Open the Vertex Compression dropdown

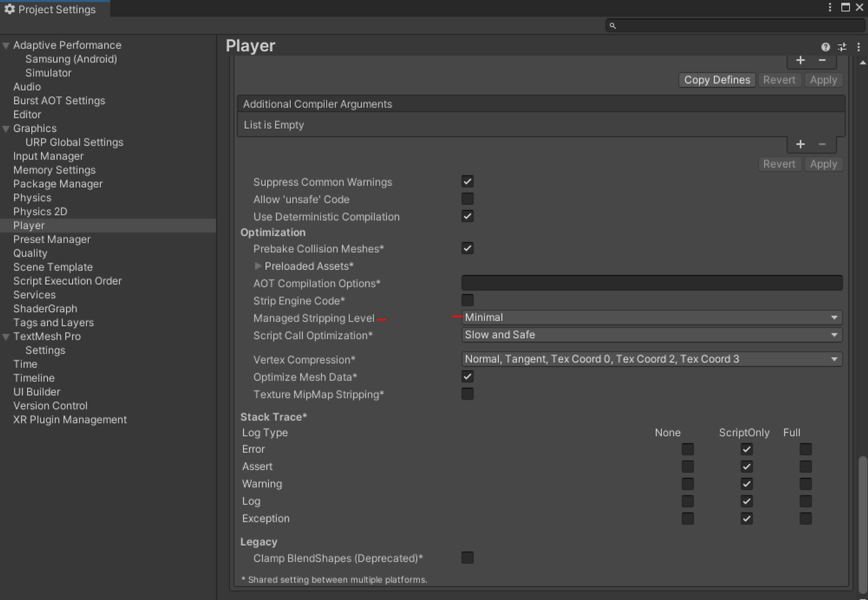point(651,359)
